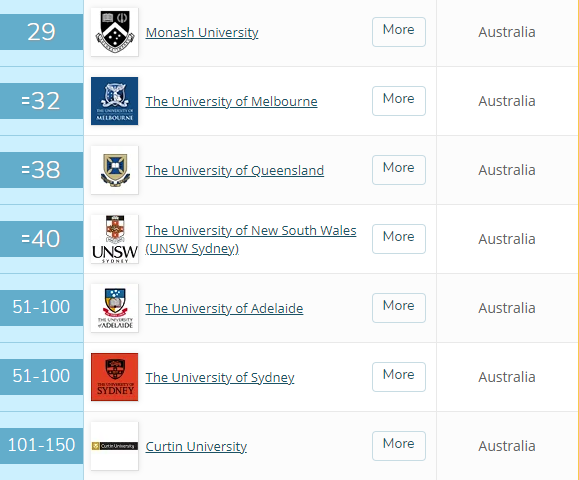The height and width of the screenshot is (480, 579).
Task: Open the Curtin University link
Action: pos(196,447)
